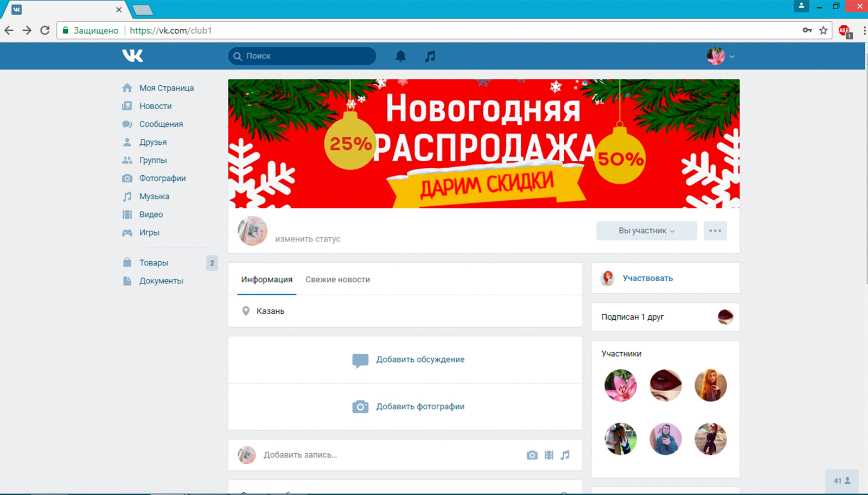This screenshot has height=495, width=868.
Task: Open the red-haired woman member avatar
Action: coord(711,385)
